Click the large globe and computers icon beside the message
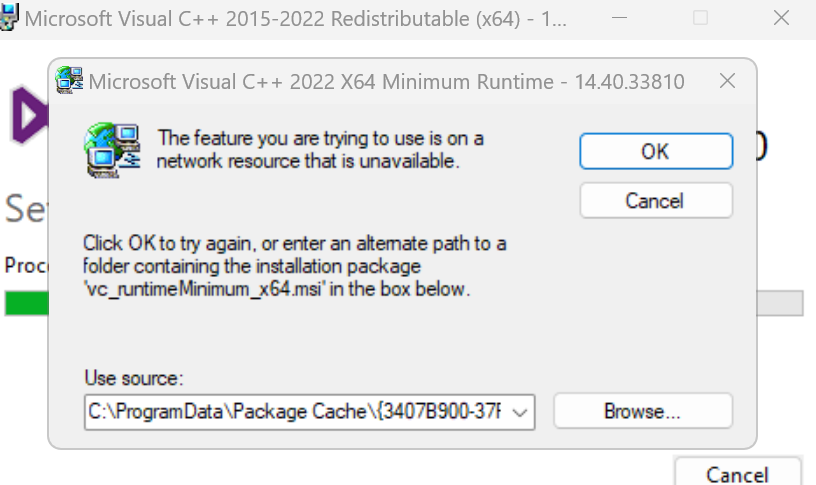 [112, 150]
